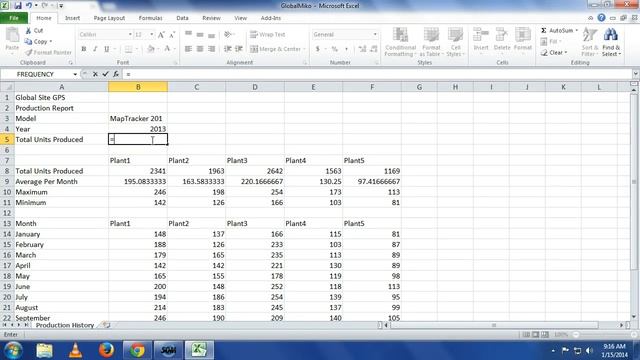Open the General number format dropdown
This screenshot has height=360, width=640.
click(x=375, y=35)
